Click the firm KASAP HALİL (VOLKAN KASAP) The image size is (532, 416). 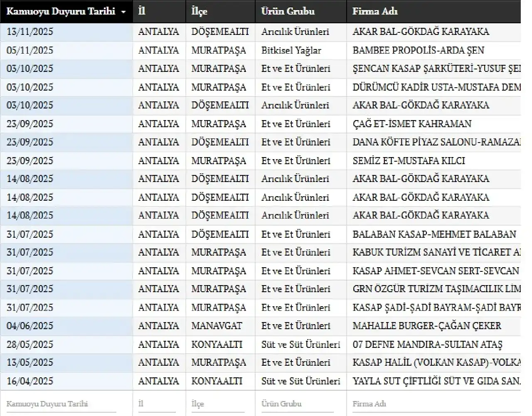pos(436,362)
